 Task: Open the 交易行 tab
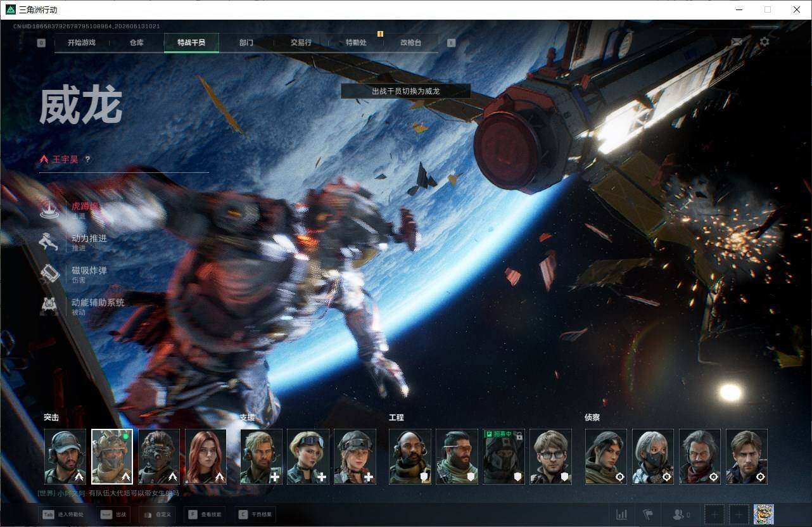point(301,42)
